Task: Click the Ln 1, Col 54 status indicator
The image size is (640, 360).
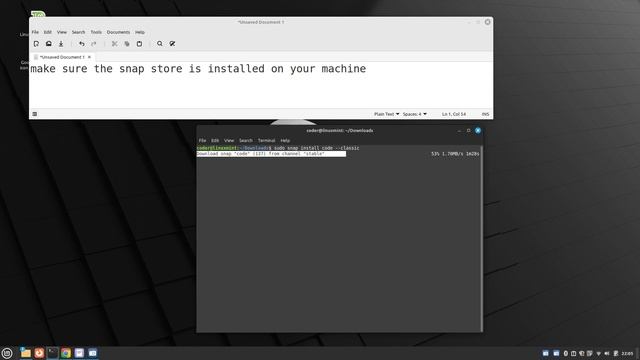Action: coord(454,114)
